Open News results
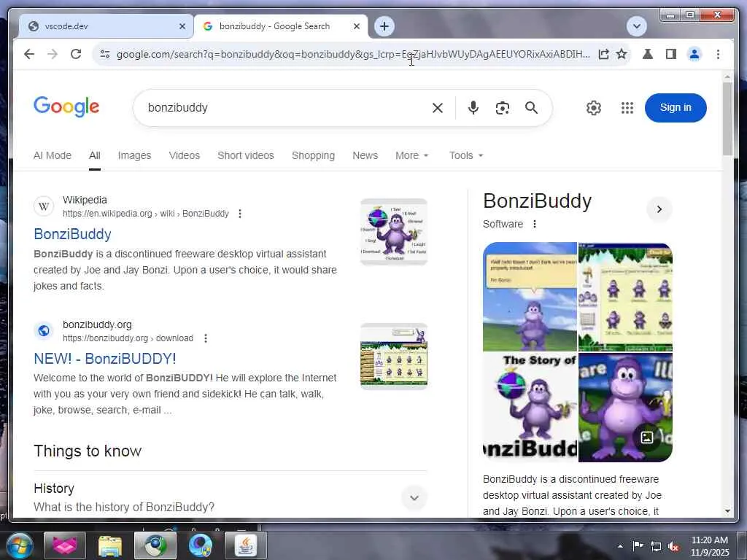This screenshot has width=747, height=560. (365, 155)
